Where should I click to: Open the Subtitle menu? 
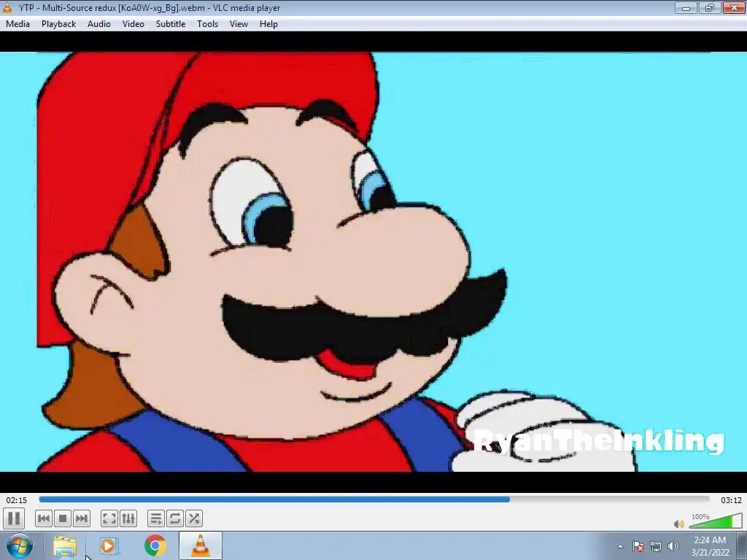point(171,24)
